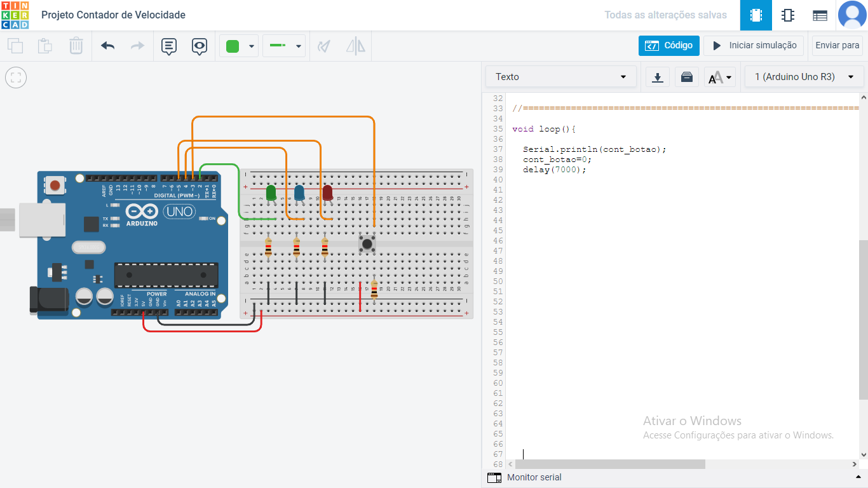868x488 pixels.
Task: Expand the Texto editing mode dropdown
Action: point(561,77)
